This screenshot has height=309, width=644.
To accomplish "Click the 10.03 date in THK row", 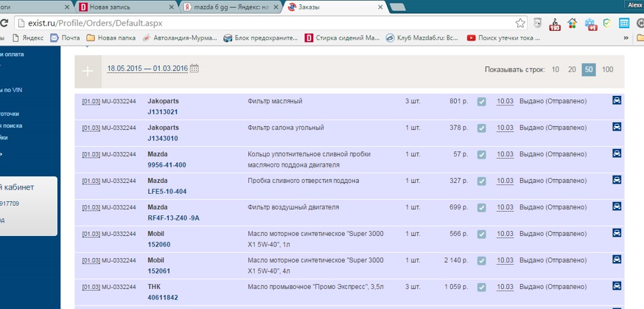I will point(505,287).
